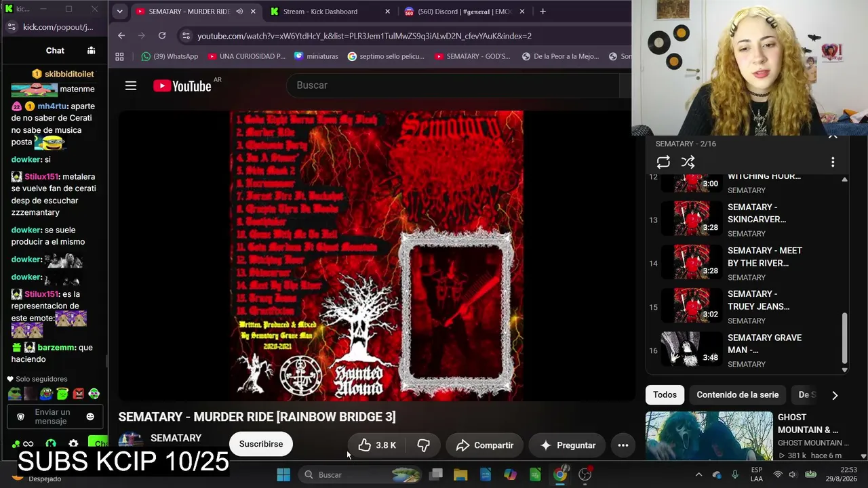Switch to the Stream - Kick Dashboard tab

pos(331,12)
